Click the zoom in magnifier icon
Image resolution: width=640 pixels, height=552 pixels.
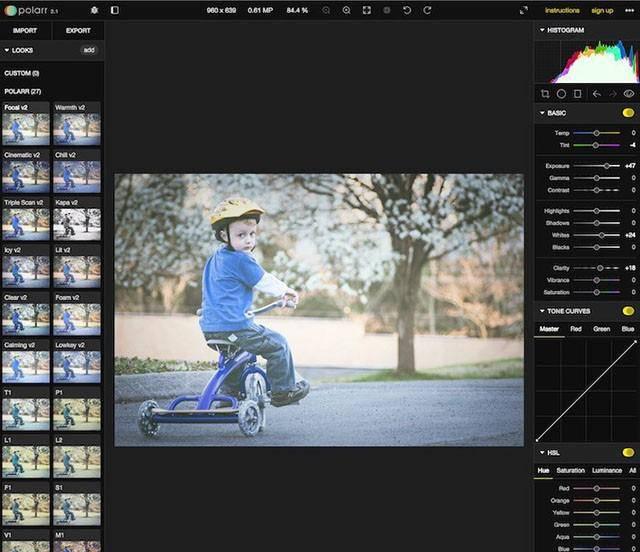[346, 10]
